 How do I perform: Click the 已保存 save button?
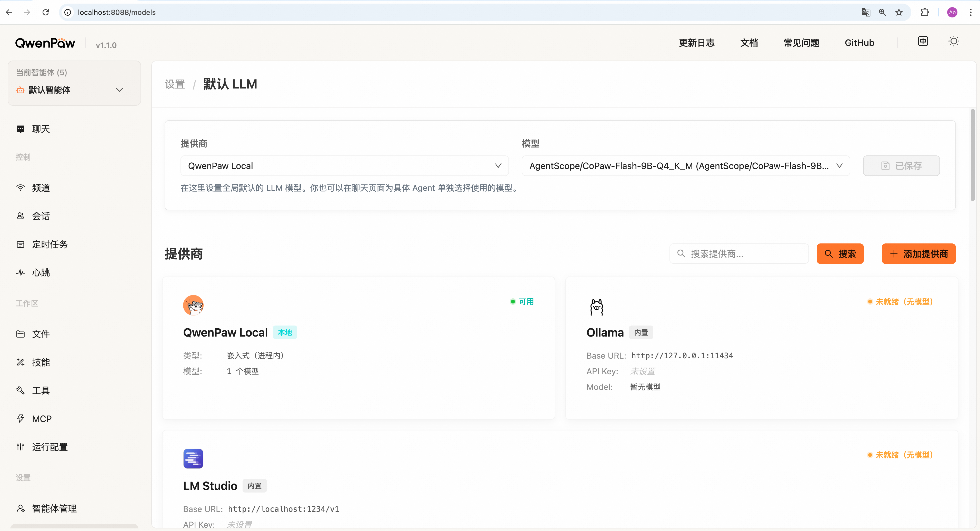click(901, 165)
